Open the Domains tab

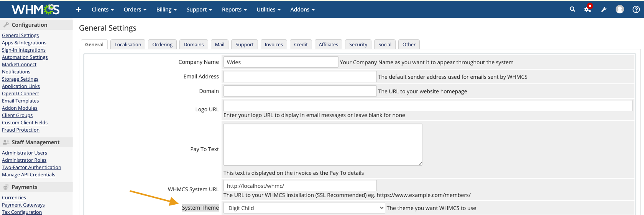point(194,44)
